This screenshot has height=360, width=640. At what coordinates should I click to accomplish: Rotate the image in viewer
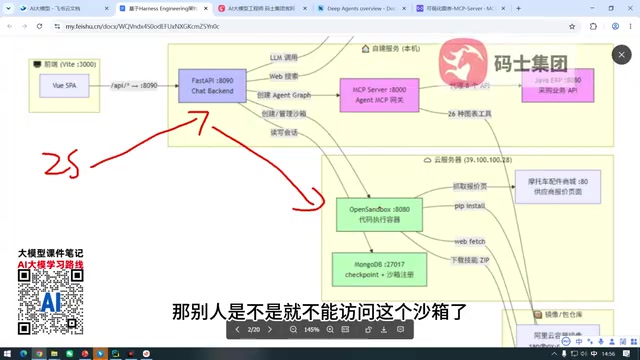pyautogui.click(x=368, y=329)
